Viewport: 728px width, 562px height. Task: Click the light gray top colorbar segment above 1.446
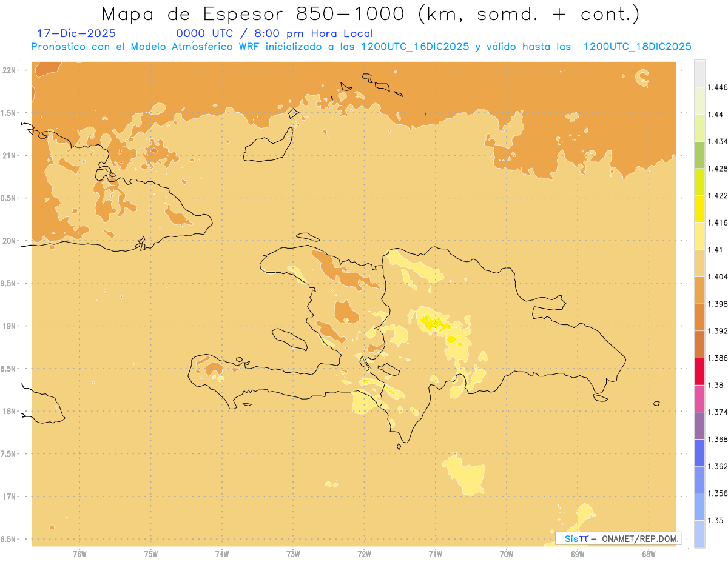click(699, 73)
